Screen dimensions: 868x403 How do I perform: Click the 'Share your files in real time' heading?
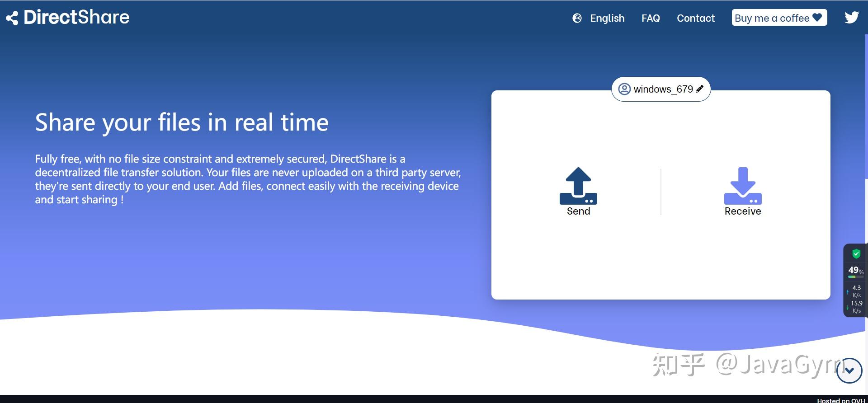(182, 122)
